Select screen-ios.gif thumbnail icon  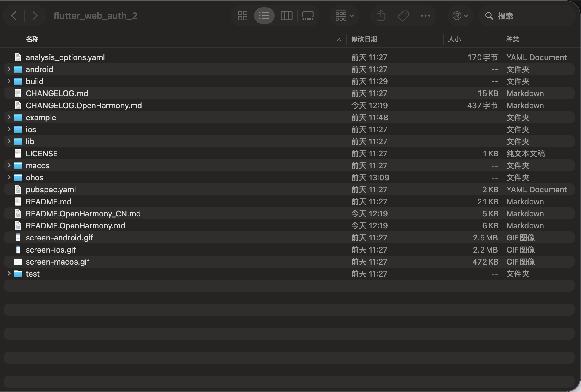point(18,250)
